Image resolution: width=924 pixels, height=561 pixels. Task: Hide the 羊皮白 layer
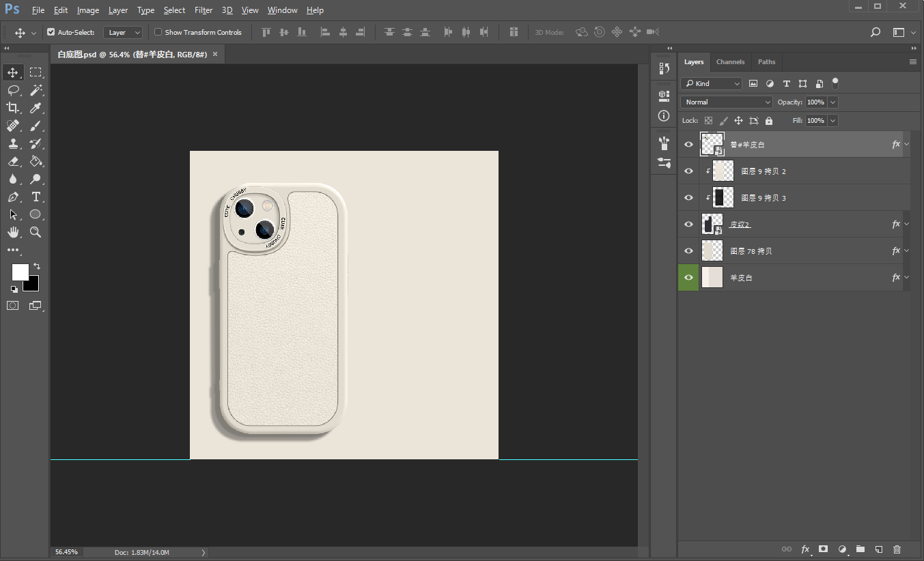[688, 278]
